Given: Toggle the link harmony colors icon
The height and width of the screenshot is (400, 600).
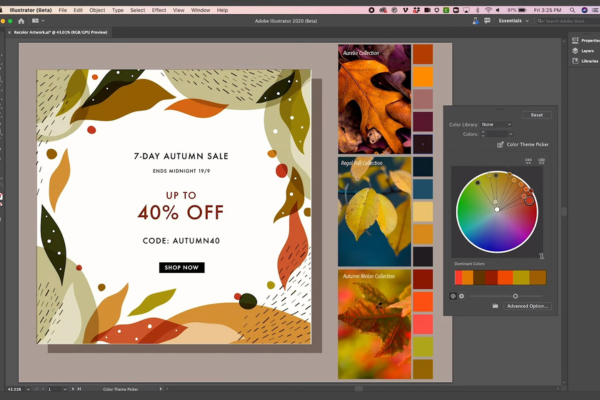Looking at the screenshot, I should click(x=541, y=256).
